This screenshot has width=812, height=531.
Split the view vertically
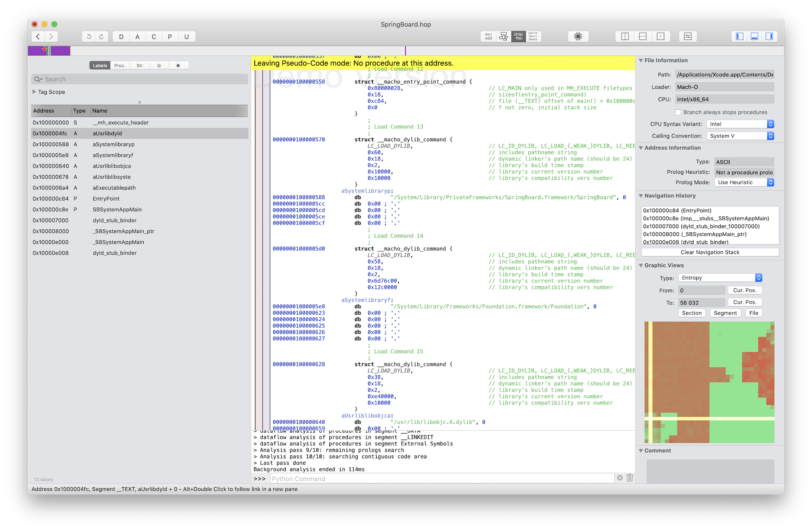tap(625, 37)
